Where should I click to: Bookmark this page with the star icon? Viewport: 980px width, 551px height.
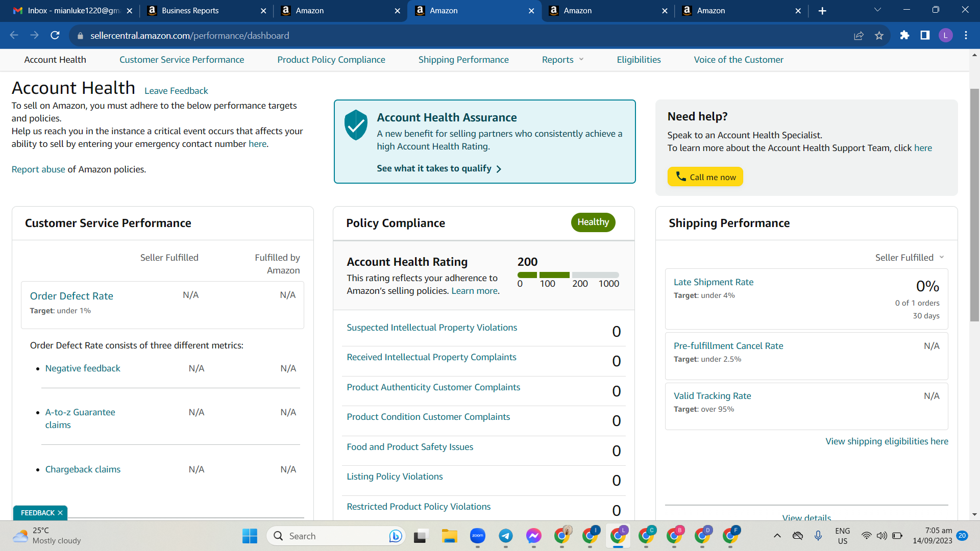[x=879, y=35]
